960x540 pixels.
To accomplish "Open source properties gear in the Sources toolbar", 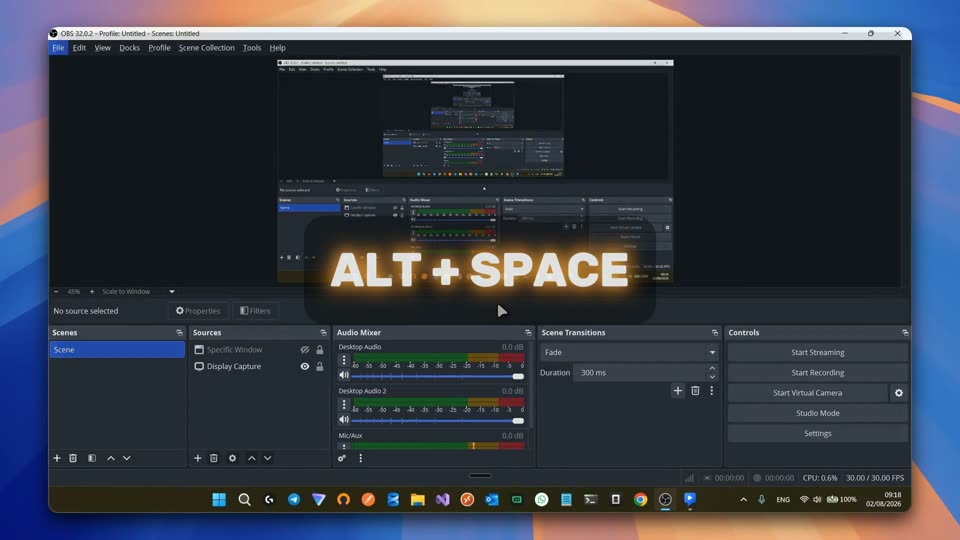I will coord(233,458).
